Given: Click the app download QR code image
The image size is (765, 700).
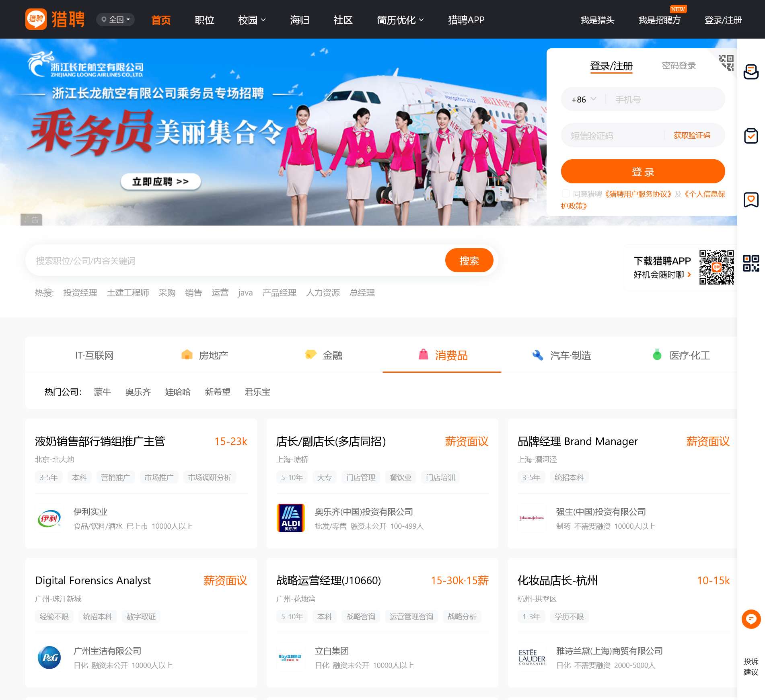Looking at the screenshot, I should pyautogui.click(x=716, y=267).
